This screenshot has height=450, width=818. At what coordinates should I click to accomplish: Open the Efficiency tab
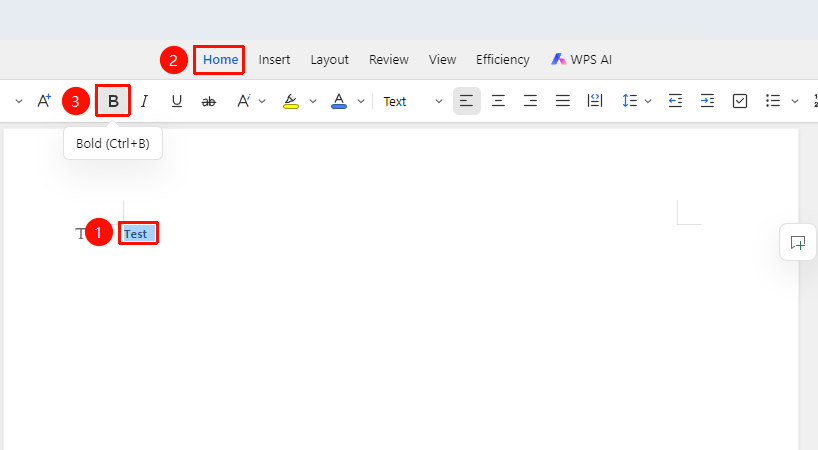(502, 59)
